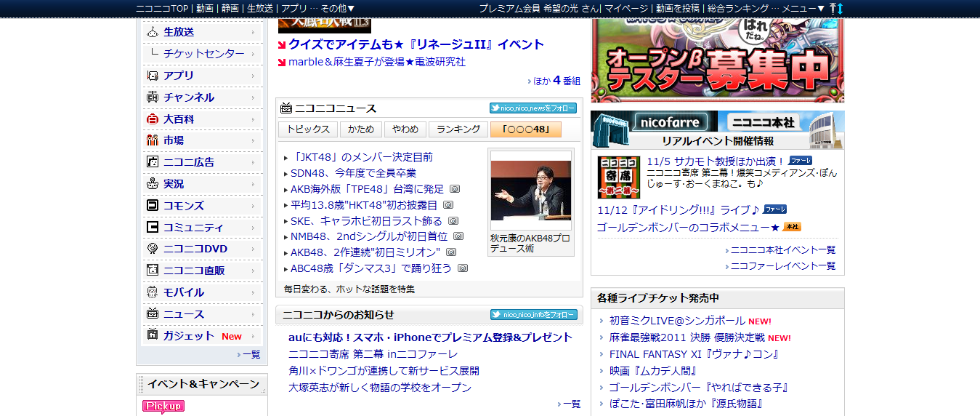
Task: Click chevron arrow on チケットセンター row
Action: tap(254, 54)
